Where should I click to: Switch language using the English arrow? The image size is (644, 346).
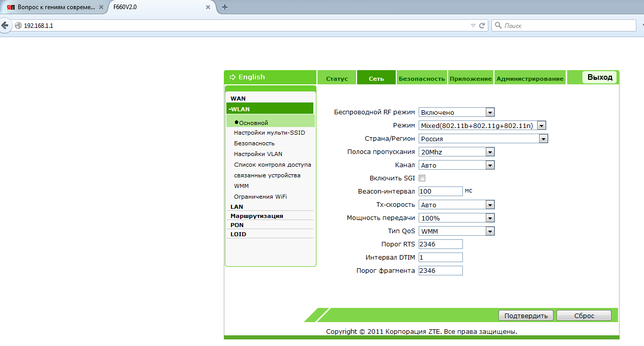coord(233,77)
